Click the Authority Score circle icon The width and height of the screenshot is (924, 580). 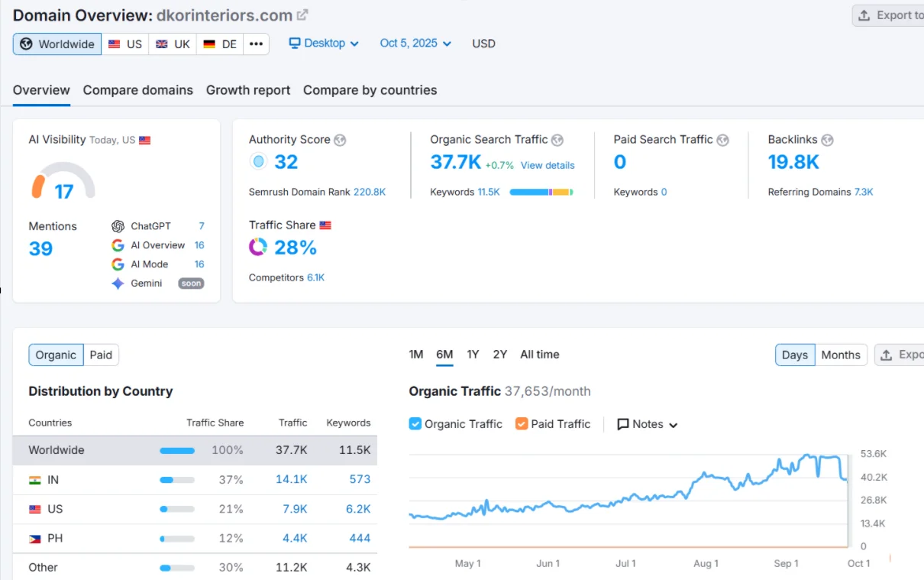258,162
